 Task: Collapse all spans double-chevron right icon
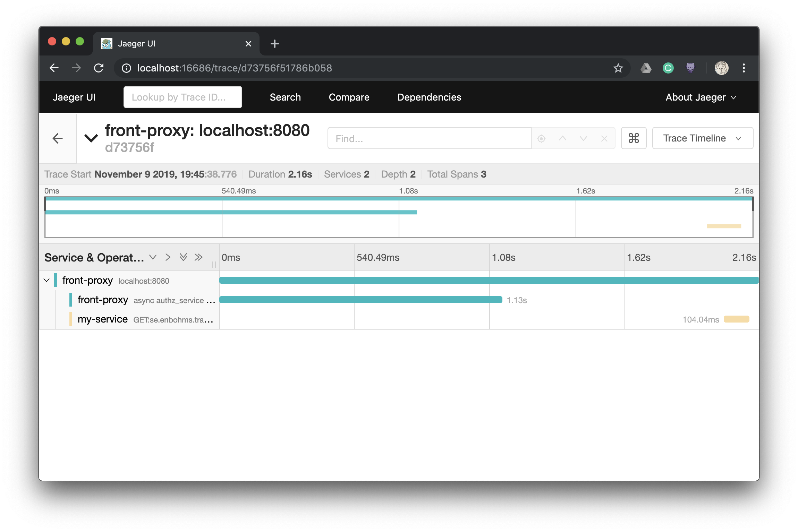point(198,257)
